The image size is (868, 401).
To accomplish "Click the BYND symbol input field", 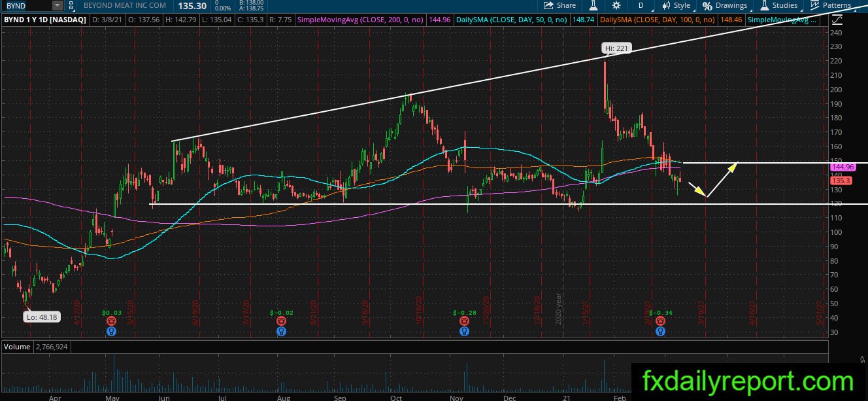I will pos(27,5).
